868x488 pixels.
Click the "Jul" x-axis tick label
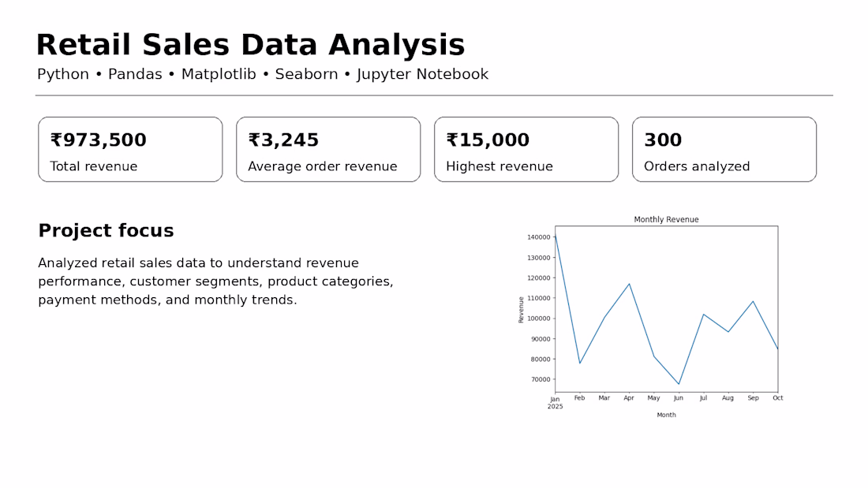click(x=704, y=398)
